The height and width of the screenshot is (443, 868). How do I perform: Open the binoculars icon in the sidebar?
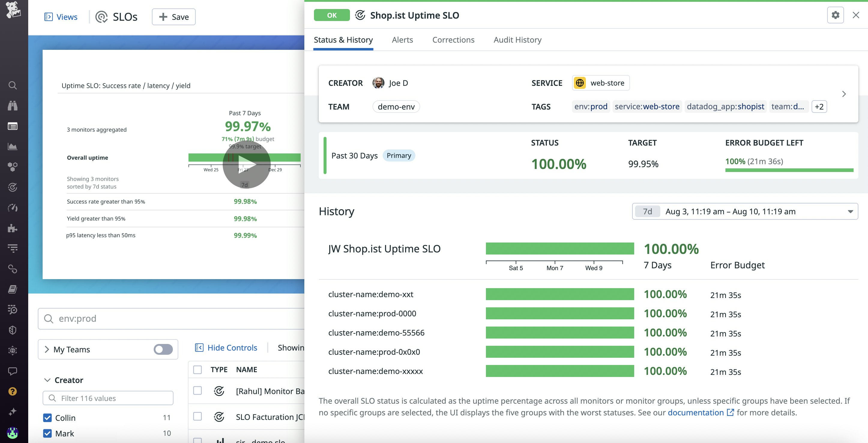click(x=13, y=105)
